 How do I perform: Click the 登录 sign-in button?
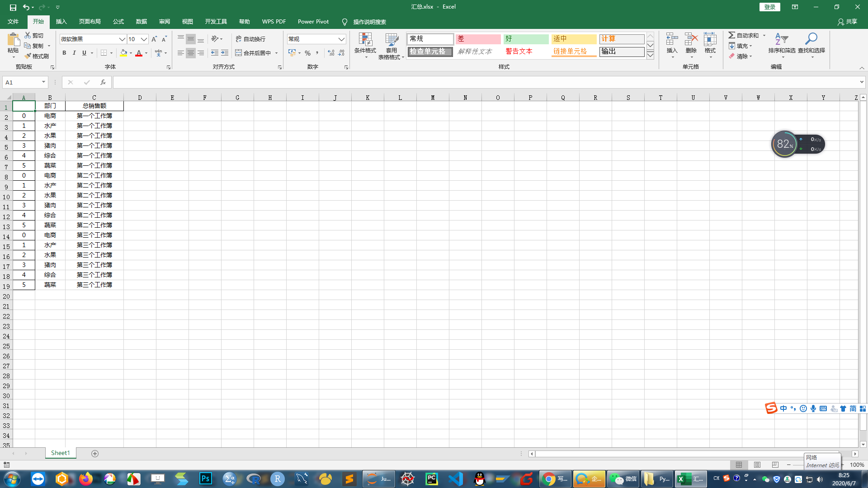[x=769, y=7]
